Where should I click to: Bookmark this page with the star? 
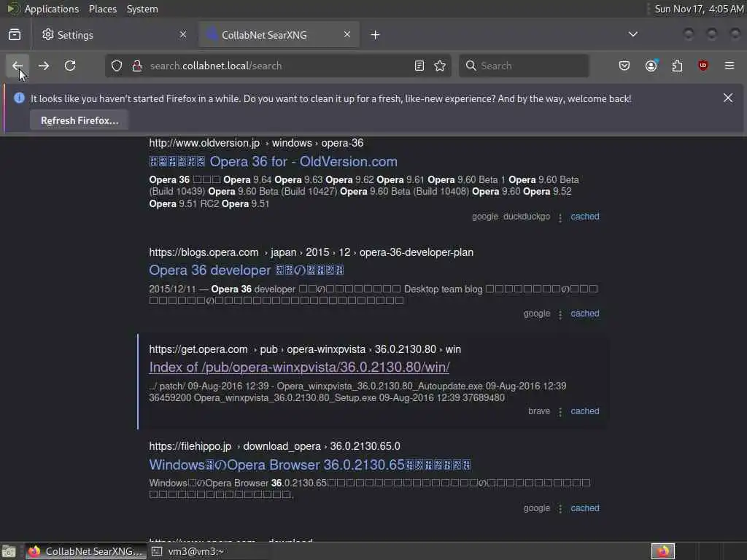coord(440,66)
